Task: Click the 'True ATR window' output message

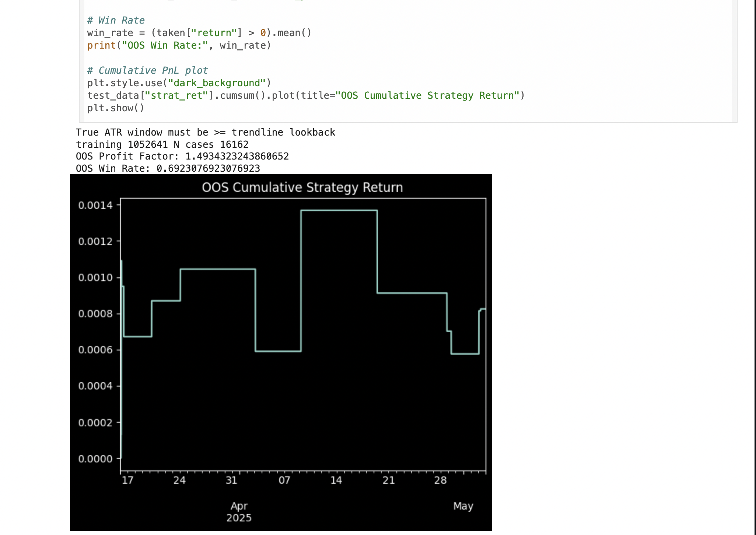Action: (x=206, y=132)
